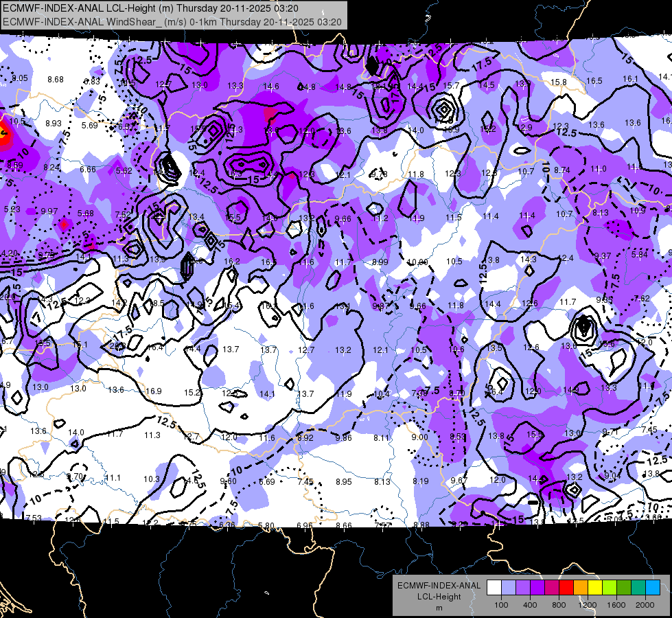Click the legend tick label 1600
This screenshot has width=672, height=618.
point(616,605)
